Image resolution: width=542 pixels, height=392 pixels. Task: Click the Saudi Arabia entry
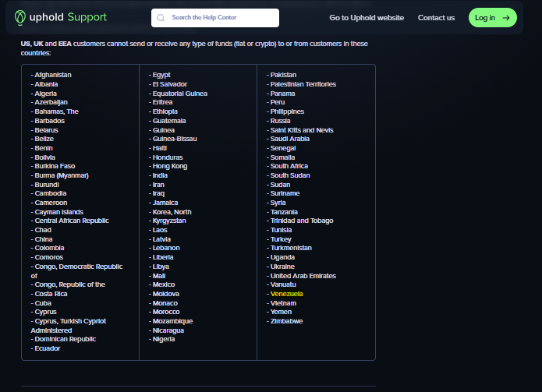tap(289, 139)
